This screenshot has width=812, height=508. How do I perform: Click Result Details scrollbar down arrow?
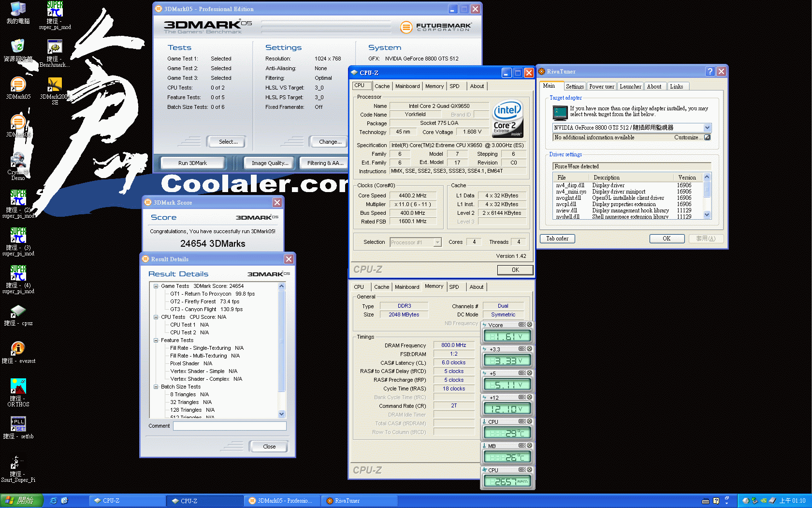coord(282,414)
